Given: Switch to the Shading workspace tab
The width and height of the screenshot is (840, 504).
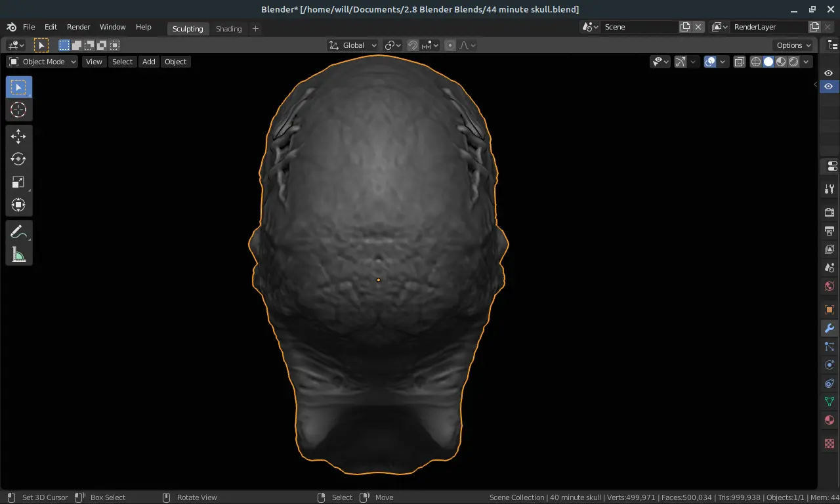Looking at the screenshot, I should pos(228,29).
